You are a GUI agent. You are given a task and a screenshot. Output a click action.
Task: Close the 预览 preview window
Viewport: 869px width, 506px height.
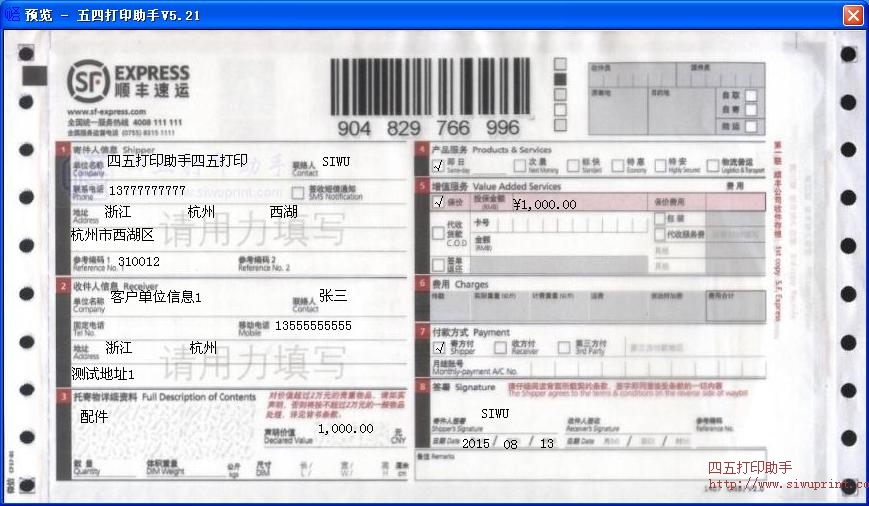pyautogui.click(x=853, y=15)
